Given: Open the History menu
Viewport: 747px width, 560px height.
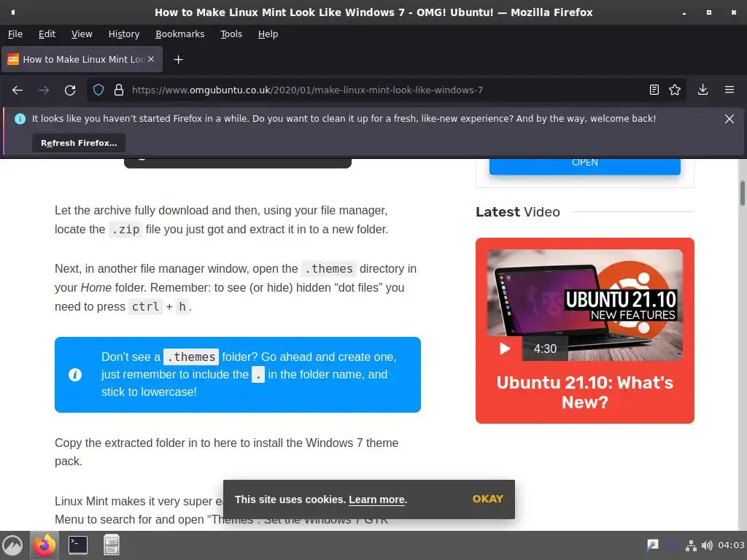Looking at the screenshot, I should [x=124, y=34].
